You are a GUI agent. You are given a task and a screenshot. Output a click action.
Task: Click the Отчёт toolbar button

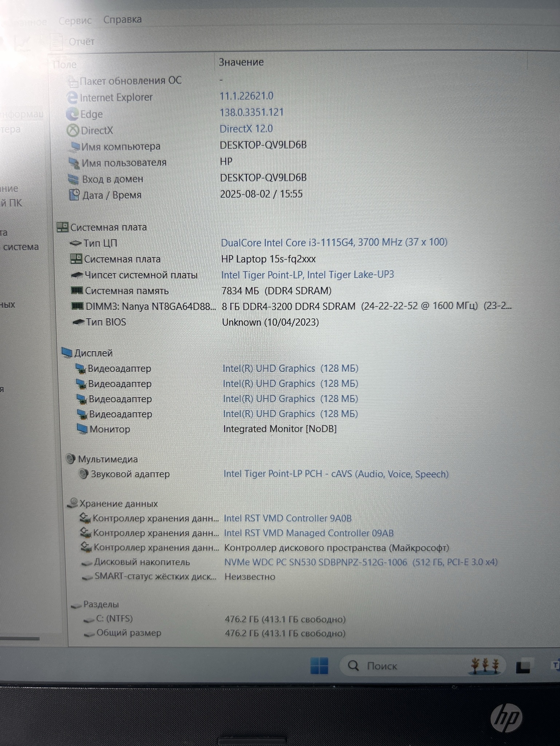click(72, 42)
